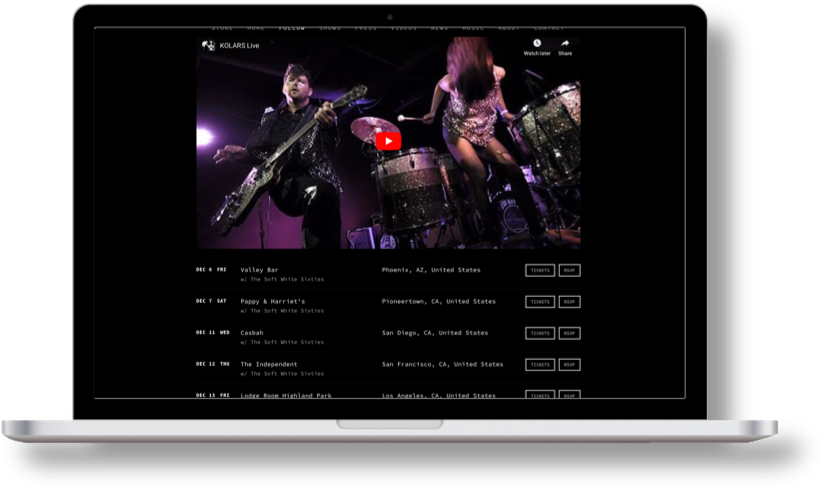Add video to Watch later
This screenshot has width=823, height=490.
pyautogui.click(x=537, y=47)
